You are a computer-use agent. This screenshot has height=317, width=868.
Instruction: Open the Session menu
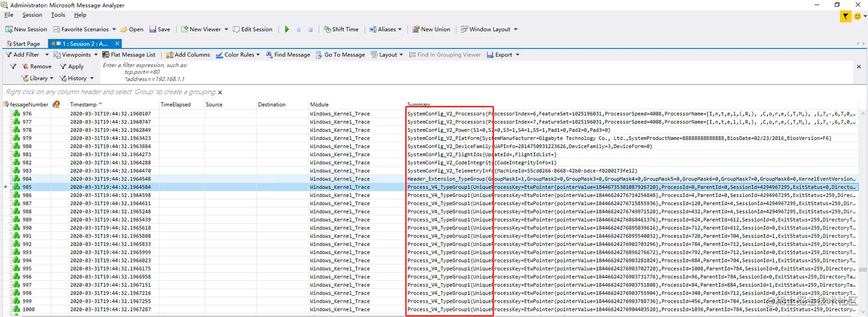pyautogui.click(x=32, y=15)
